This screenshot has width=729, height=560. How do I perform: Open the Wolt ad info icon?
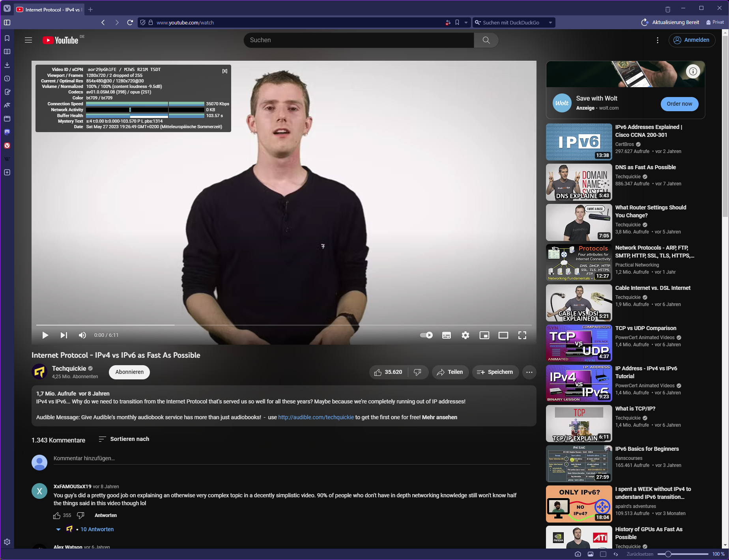[693, 71]
